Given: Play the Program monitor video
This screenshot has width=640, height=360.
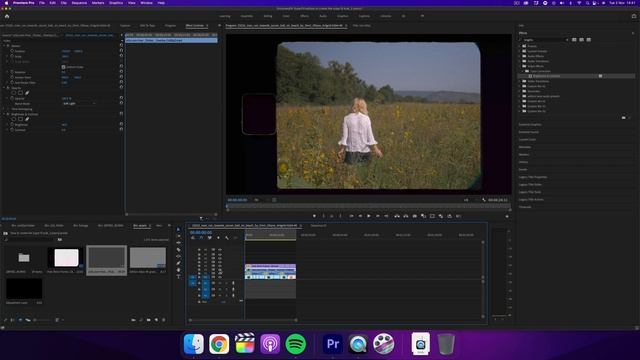Looking at the screenshot, I should coord(369,216).
